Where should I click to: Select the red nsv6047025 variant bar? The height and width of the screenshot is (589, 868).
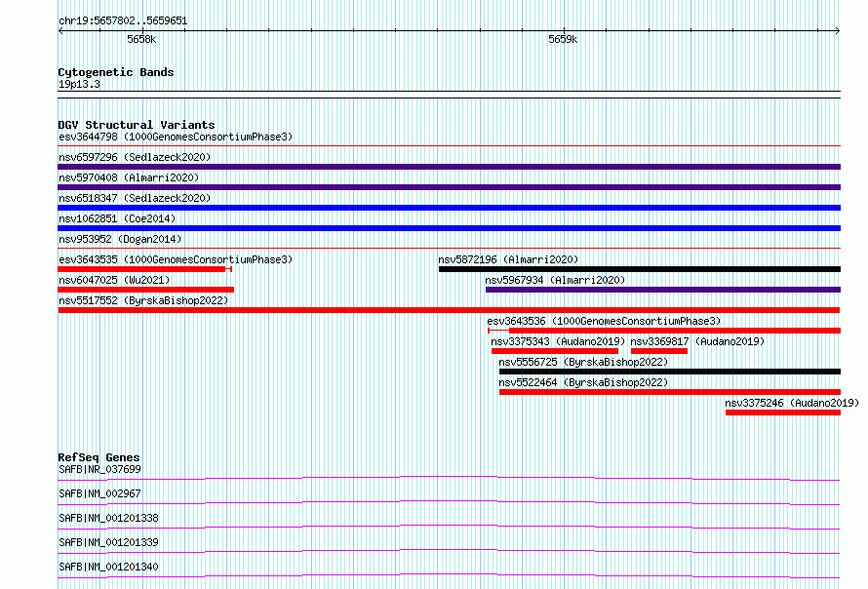pos(146,290)
